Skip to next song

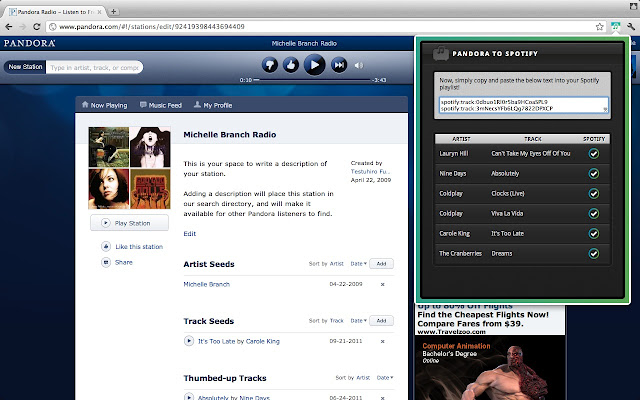pos(339,65)
